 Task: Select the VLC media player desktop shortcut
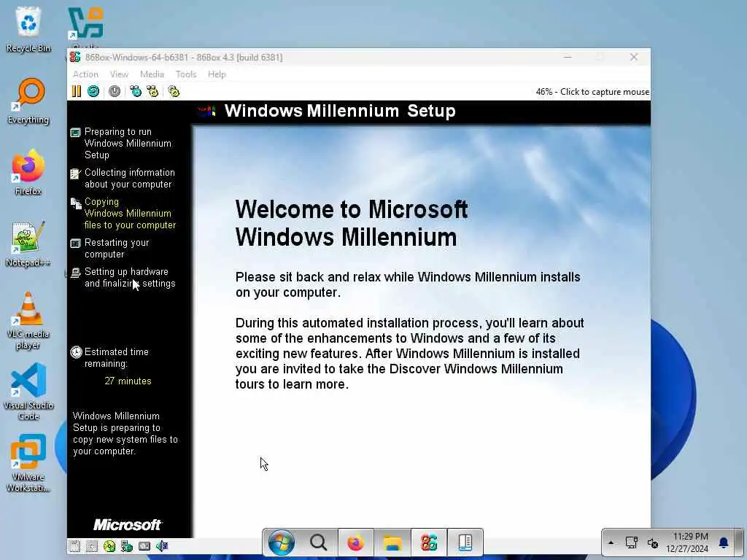(28, 321)
